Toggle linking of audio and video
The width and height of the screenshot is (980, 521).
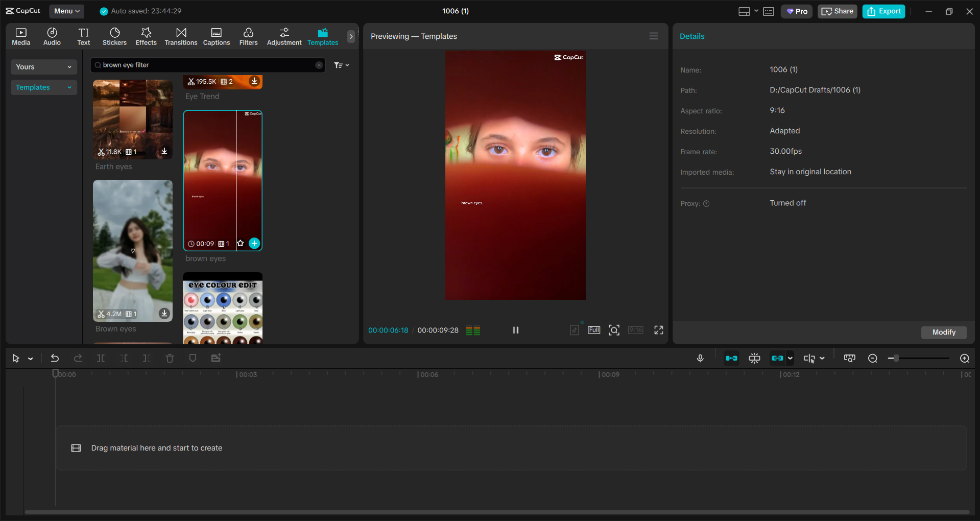point(778,358)
